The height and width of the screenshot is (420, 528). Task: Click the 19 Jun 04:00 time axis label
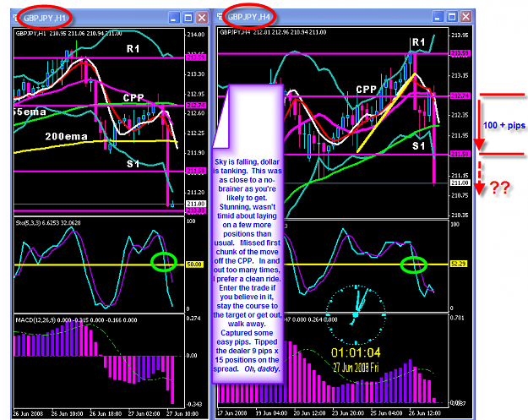(271, 413)
